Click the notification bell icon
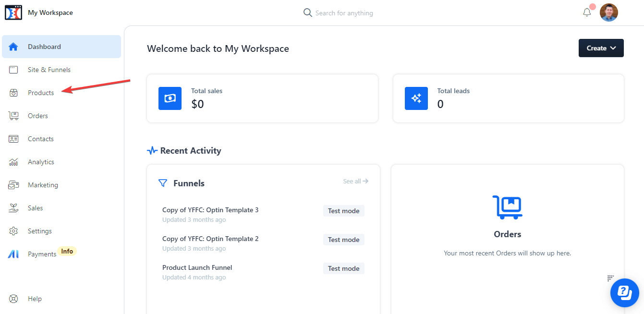Viewport: 644px width, 314px height. coord(587,12)
